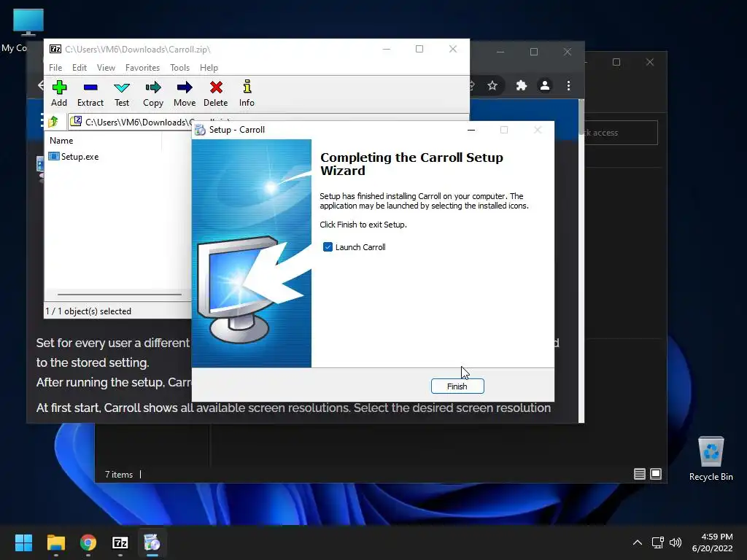747x560 pixels.
Task: Show hidden system tray icons
Action: pyautogui.click(x=638, y=542)
